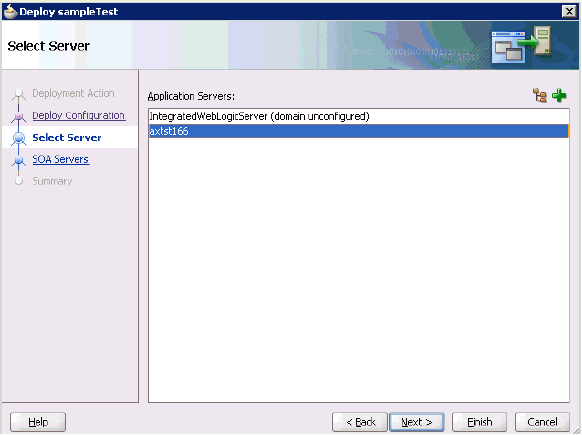Click the Deployment Action step label

pyautogui.click(x=73, y=93)
